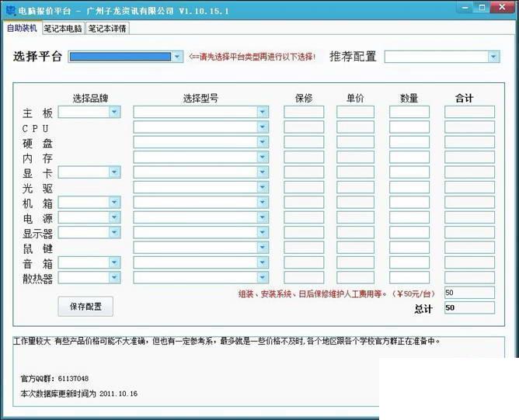
Task: Click the 保存配置 button
Action: [x=85, y=307]
